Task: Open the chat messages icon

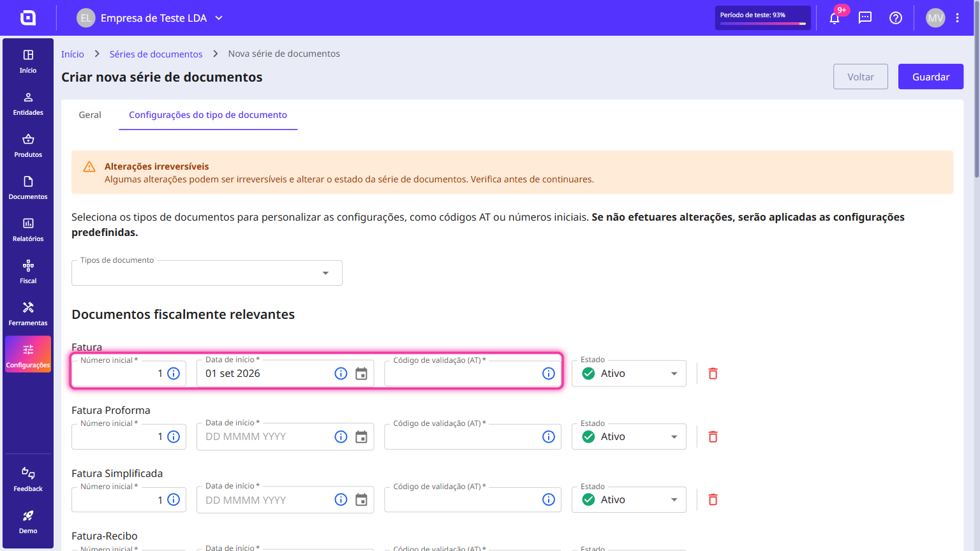Action: [865, 18]
